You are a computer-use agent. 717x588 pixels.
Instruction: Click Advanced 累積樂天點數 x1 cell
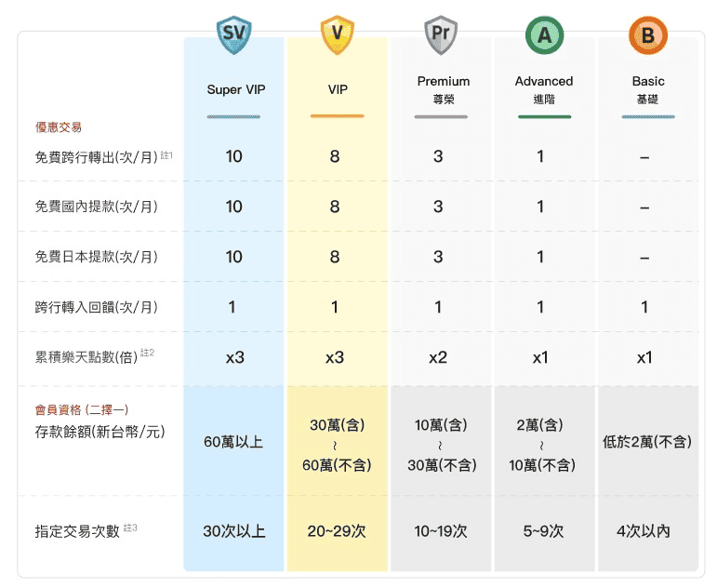pyautogui.click(x=540, y=357)
